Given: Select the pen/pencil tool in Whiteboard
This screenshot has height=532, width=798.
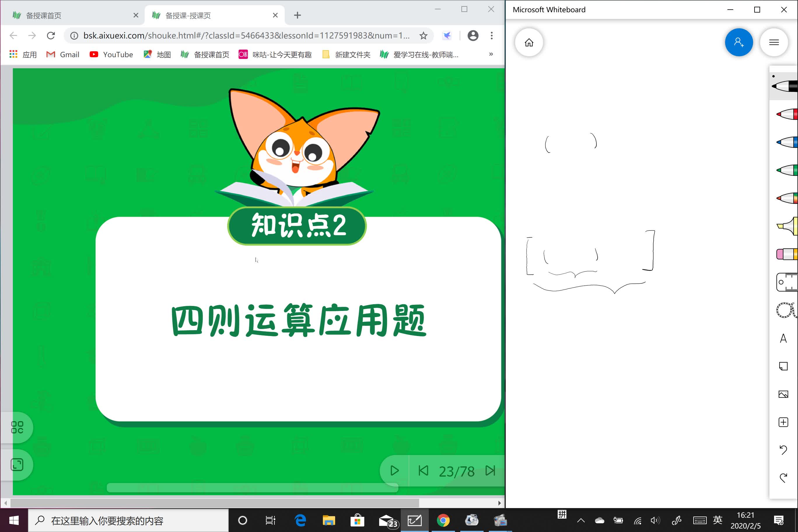Looking at the screenshot, I should tap(783, 85).
